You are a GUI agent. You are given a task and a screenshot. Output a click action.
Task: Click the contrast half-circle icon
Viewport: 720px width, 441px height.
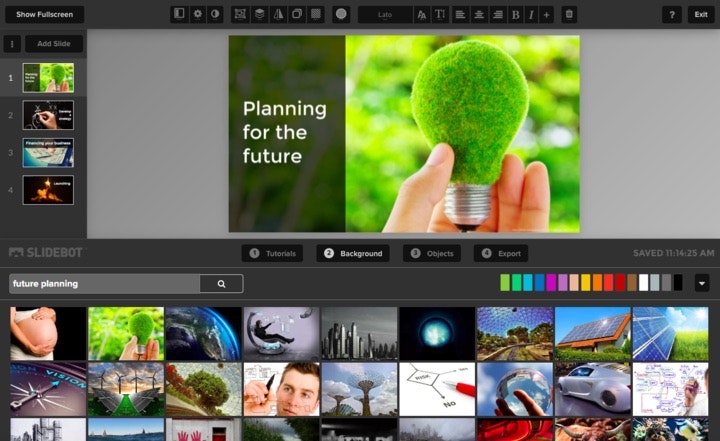tap(215, 14)
